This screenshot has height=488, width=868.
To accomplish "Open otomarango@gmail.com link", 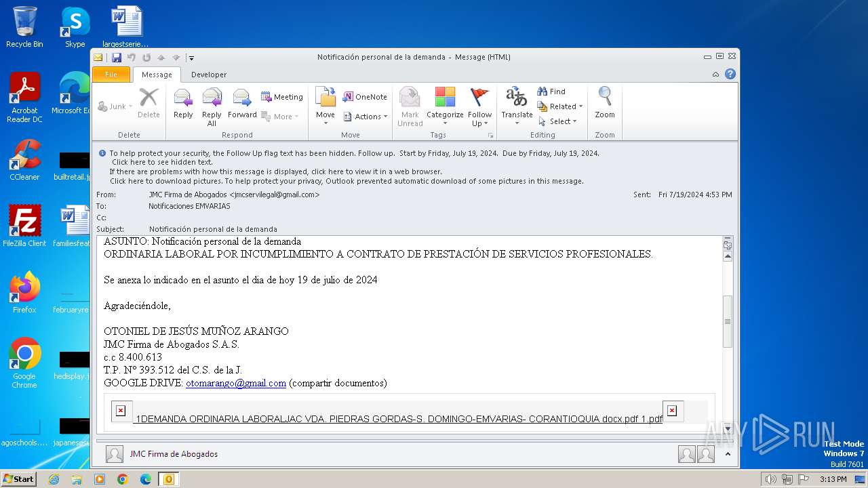I will [x=236, y=383].
